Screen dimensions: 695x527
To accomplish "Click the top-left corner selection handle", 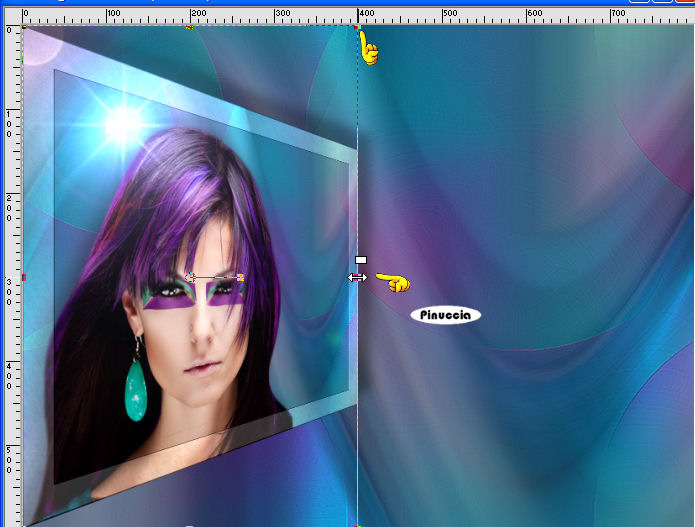I will click(24, 27).
